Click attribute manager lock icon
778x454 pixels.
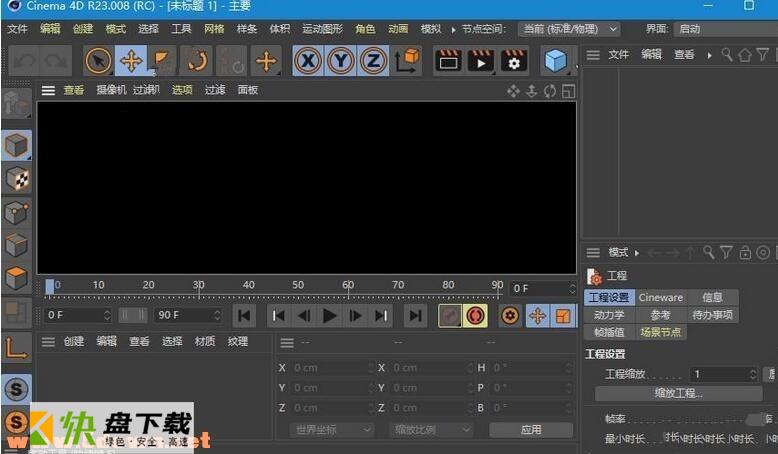coord(745,253)
